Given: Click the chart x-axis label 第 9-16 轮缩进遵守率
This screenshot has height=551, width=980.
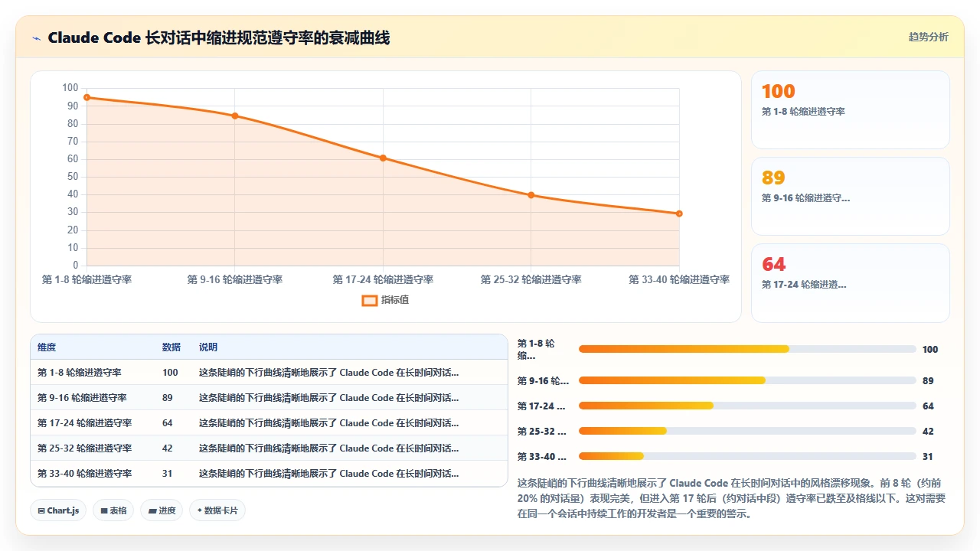Looking at the screenshot, I should coord(235,280).
